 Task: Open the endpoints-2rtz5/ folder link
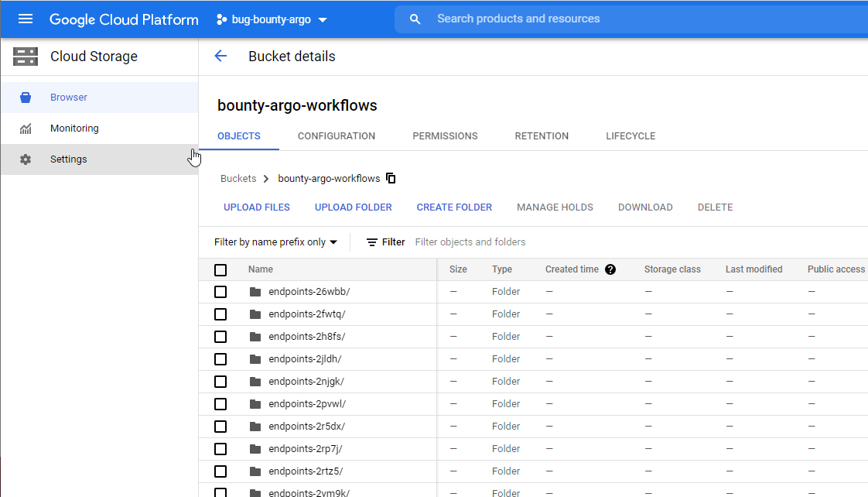tap(306, 471)
